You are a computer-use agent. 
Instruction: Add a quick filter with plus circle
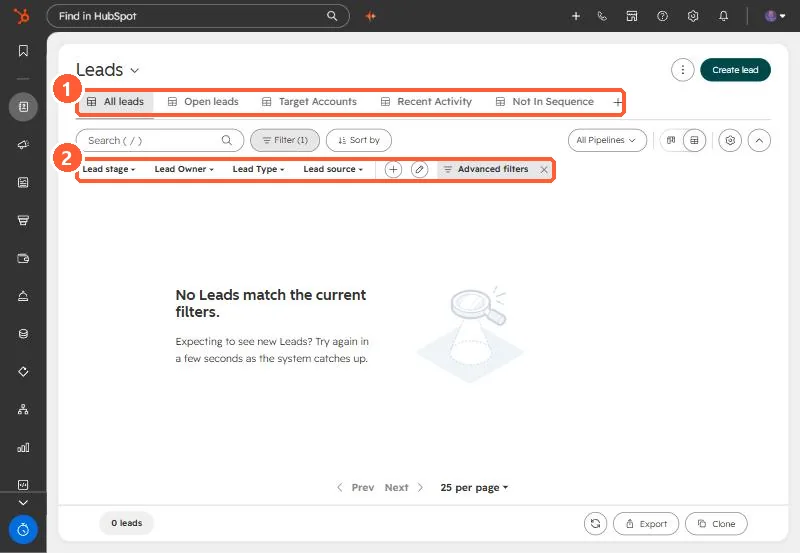[393, 169]
